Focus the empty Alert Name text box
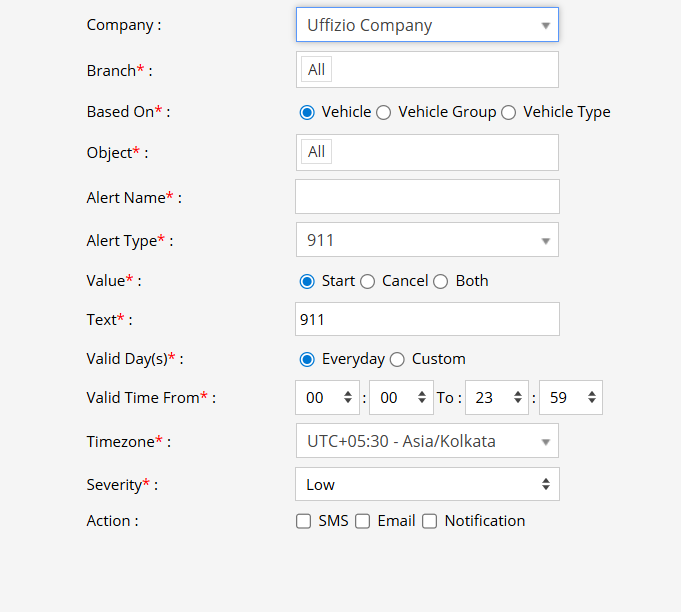 click(427, 197)
